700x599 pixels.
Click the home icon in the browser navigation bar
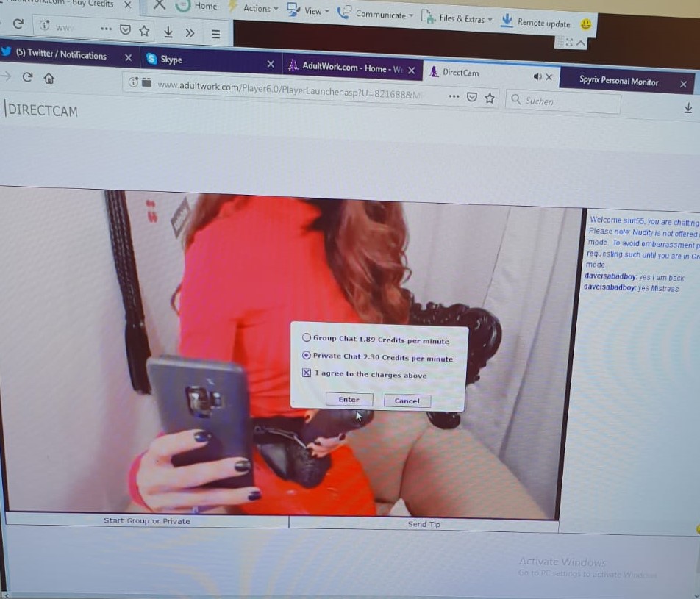(x=49, y=78)
